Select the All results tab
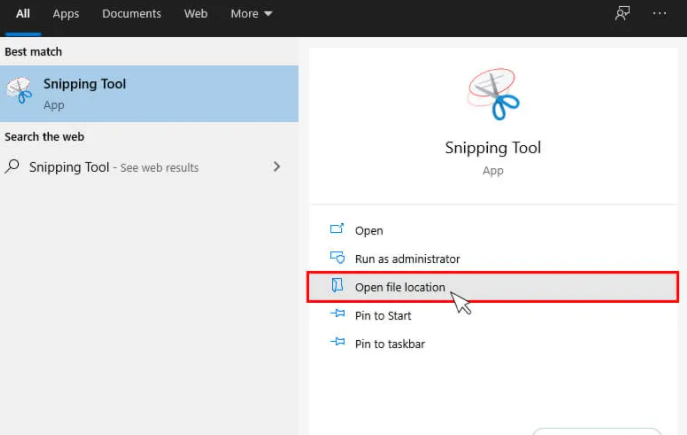687x435 pixels. point(23,14)
